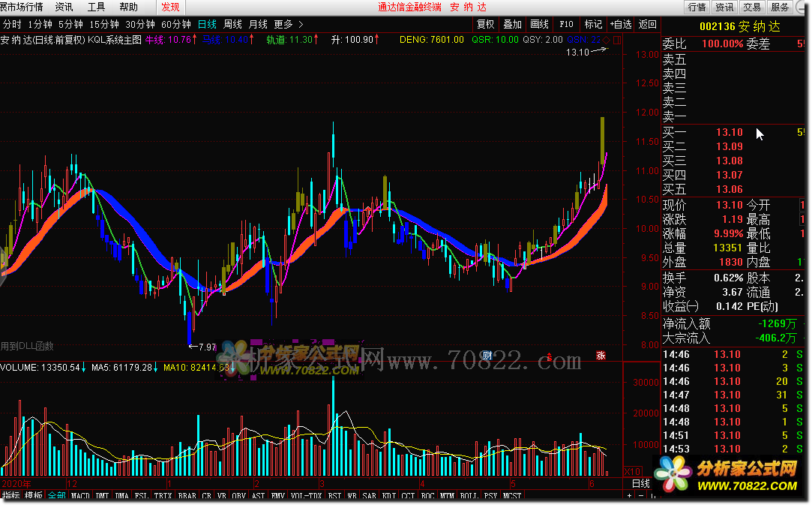Open the 画线 drawing tool
The image size is (812, 505).
coord(539,24)
